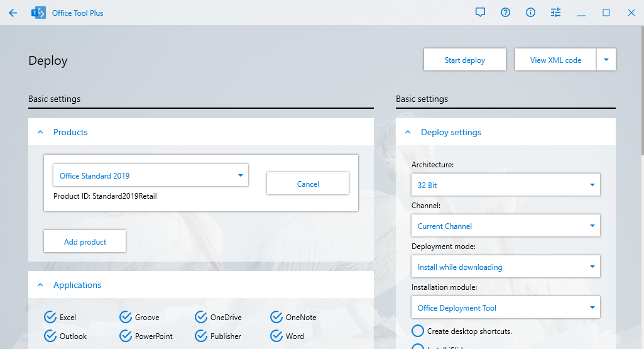The width and height of the screenshot is (644, 349).
Task: Open the about info icon
Action: pos(530,13)
